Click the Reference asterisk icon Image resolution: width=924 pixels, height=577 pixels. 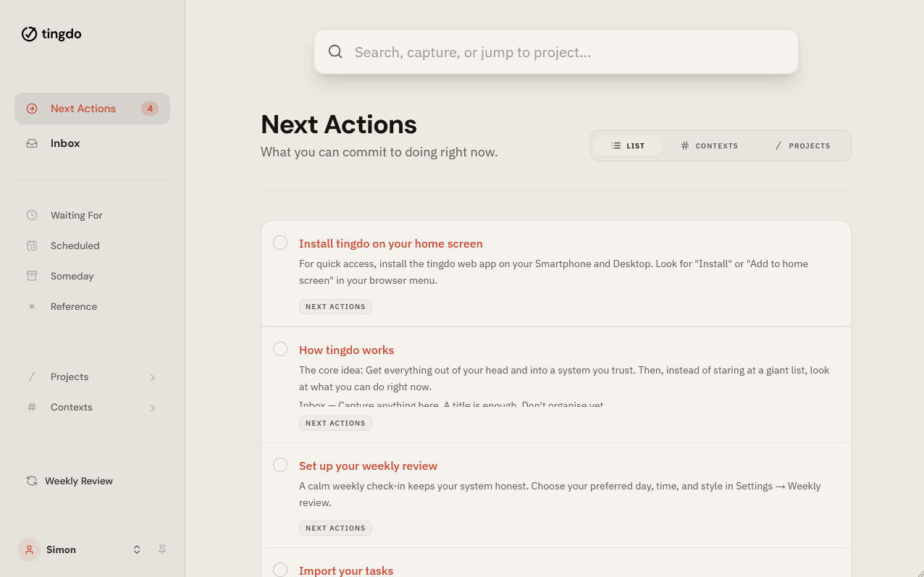[32, 306]
